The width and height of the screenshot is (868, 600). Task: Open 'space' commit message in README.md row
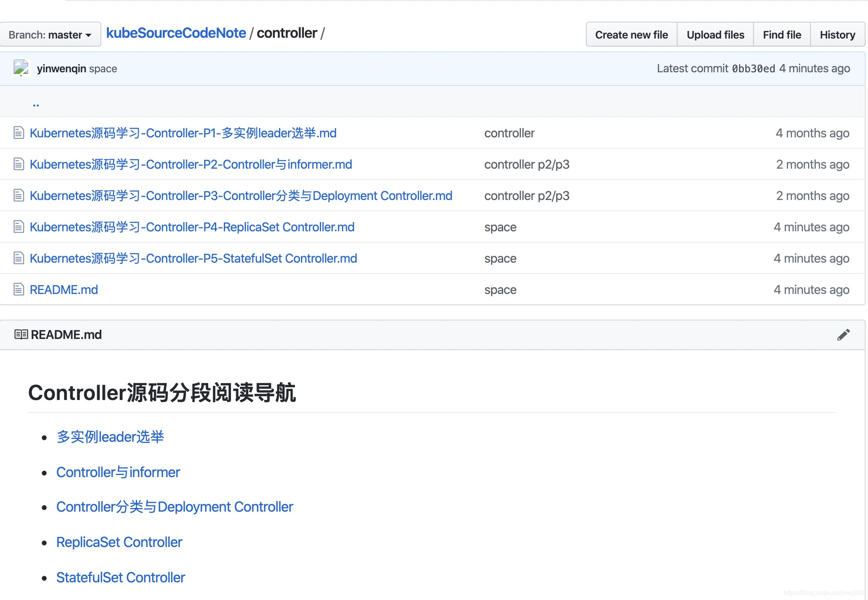coord(500,290)
